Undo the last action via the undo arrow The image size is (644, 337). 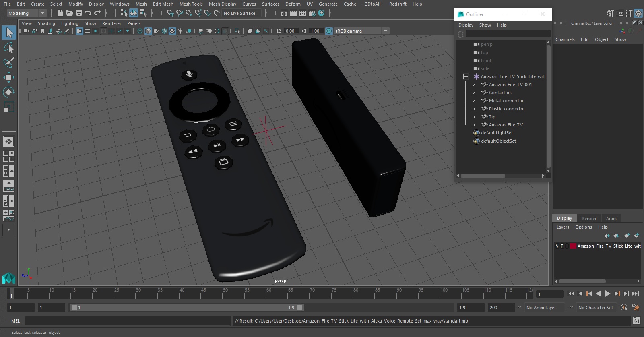[88, 13]
